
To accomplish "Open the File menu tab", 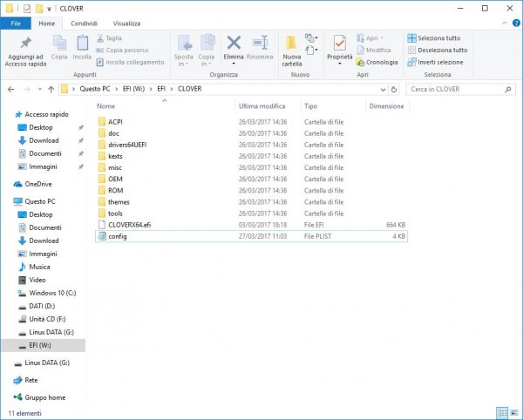I will pos(16,24).
